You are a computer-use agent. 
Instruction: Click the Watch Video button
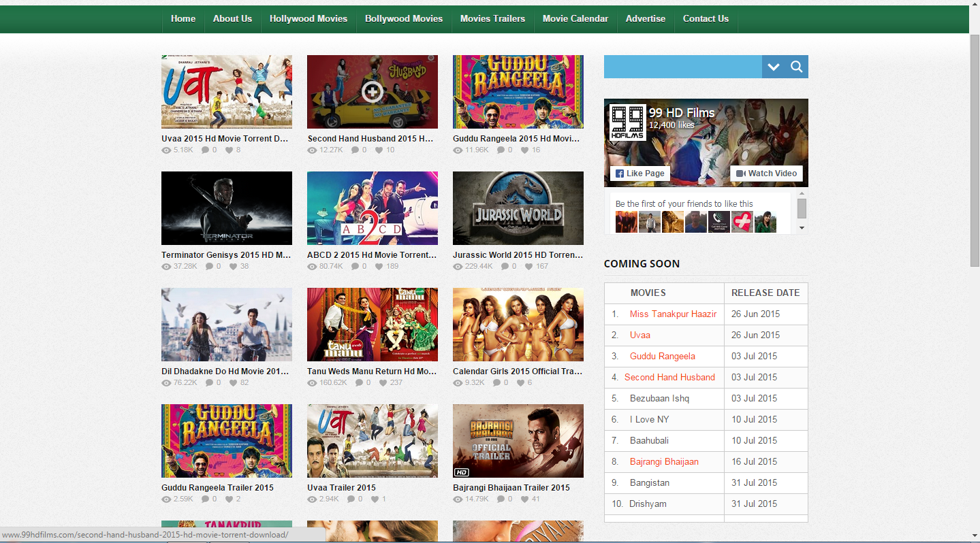766,174
